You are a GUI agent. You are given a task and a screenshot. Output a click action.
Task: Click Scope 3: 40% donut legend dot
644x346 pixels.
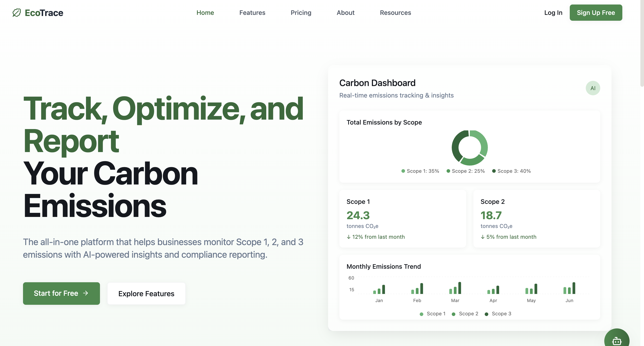[493, 171]
